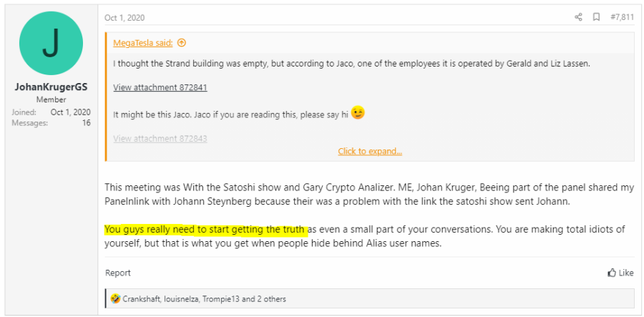644x317 pixels.
Task: Click the thumbs-up Like icon
Action: (x=612, y=273)
